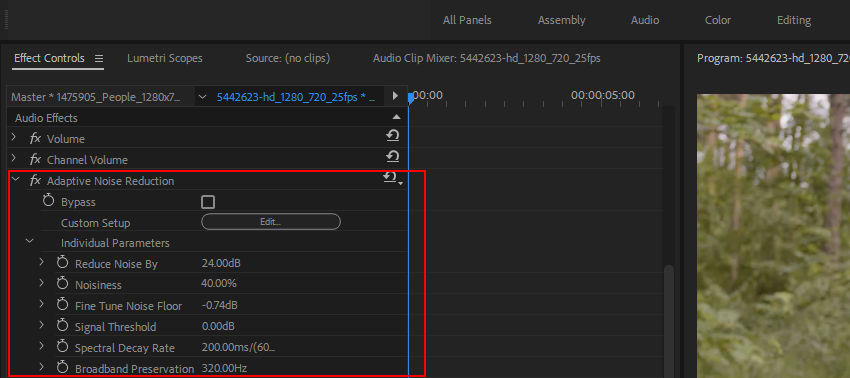The height and width of the screenshot is (378, 850).
Task: Expand the Reduce Noise By parameter
Action: point(41,262)
